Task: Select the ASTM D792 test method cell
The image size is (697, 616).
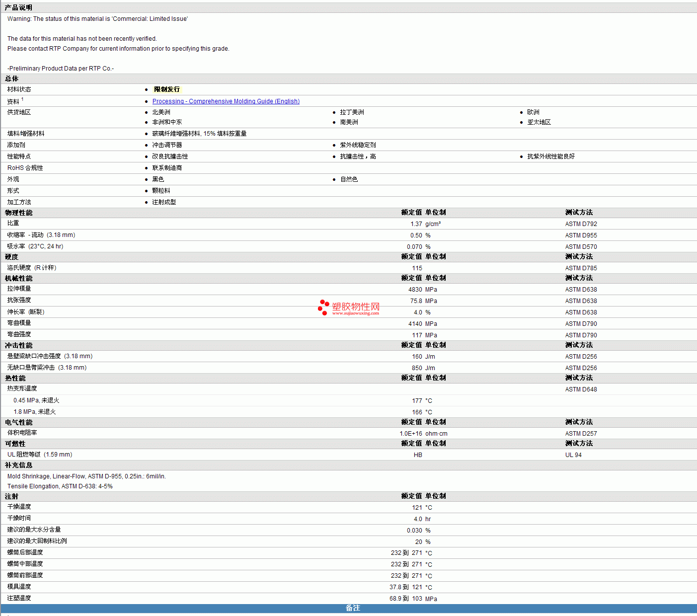Action: (581, 224)
